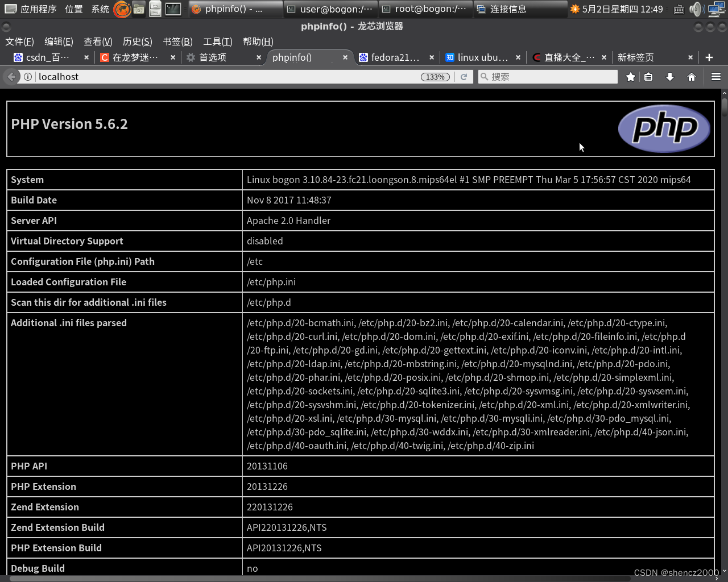728x582 pixels.
Task: Click the volume speaker icon in top panel
Action: (697, 9)
